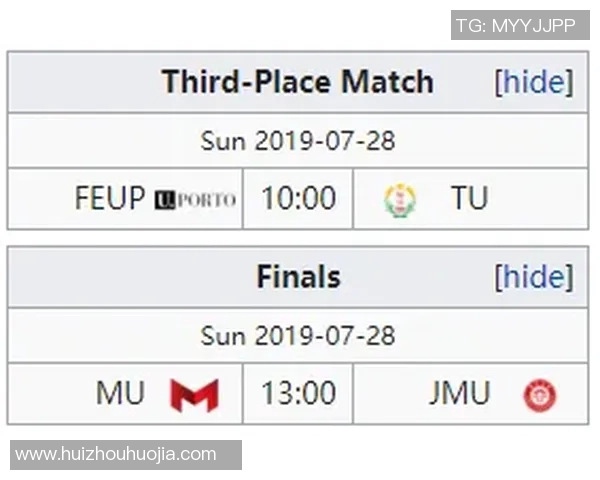Click the Third-Place Match date row
The image size is (600, 480).
(298, 141)
